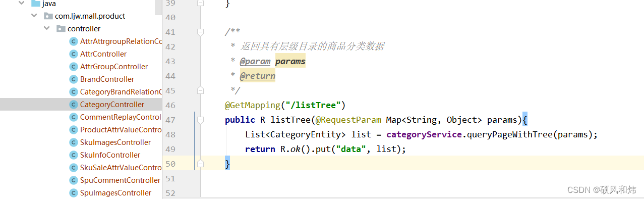The width and height of the screenshot is (644, 199).
Task: Click line number 48 in gutter
Action: [170, 135]
